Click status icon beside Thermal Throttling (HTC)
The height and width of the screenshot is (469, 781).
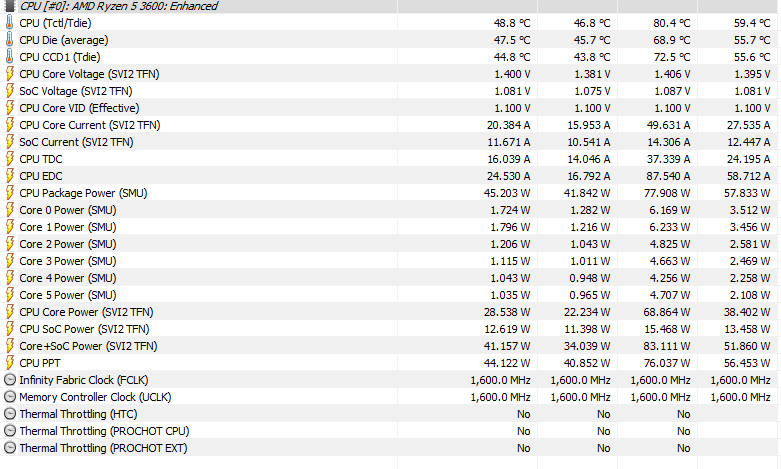pyautogui.click(x=9, y=414)
